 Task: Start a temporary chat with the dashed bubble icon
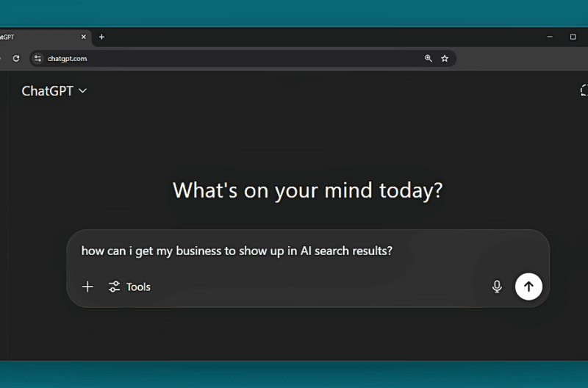pos(584,90)
